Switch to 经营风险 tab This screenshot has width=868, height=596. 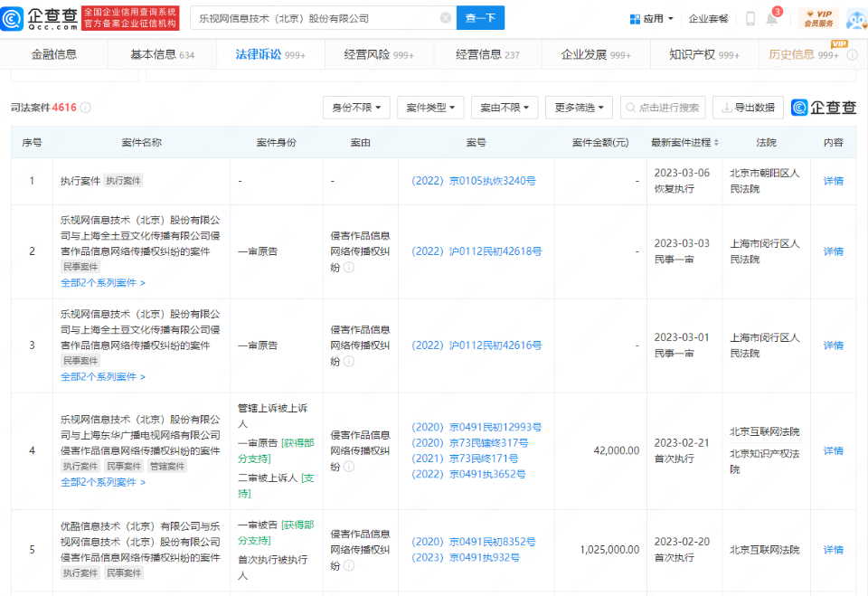click(x=379, y=54)
